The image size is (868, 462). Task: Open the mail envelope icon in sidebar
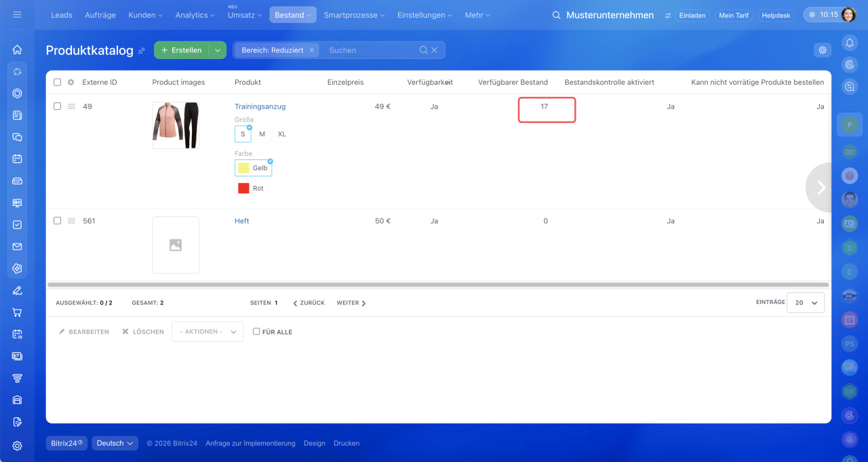pyautogui.click(x=17, y=247)
